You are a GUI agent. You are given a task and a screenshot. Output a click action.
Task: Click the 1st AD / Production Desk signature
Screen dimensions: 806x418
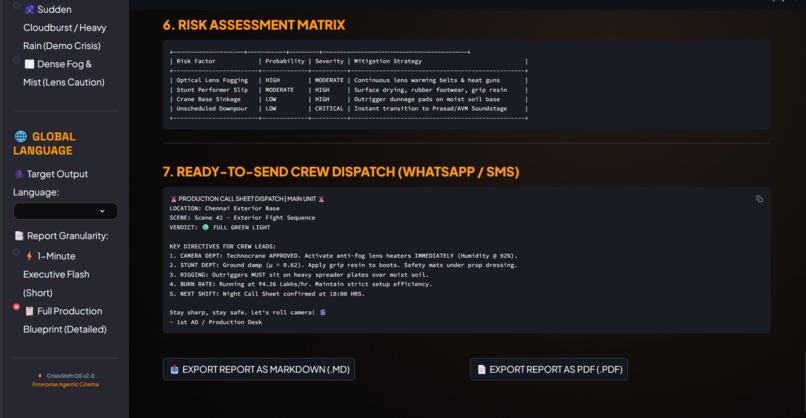tap(216, 322)
